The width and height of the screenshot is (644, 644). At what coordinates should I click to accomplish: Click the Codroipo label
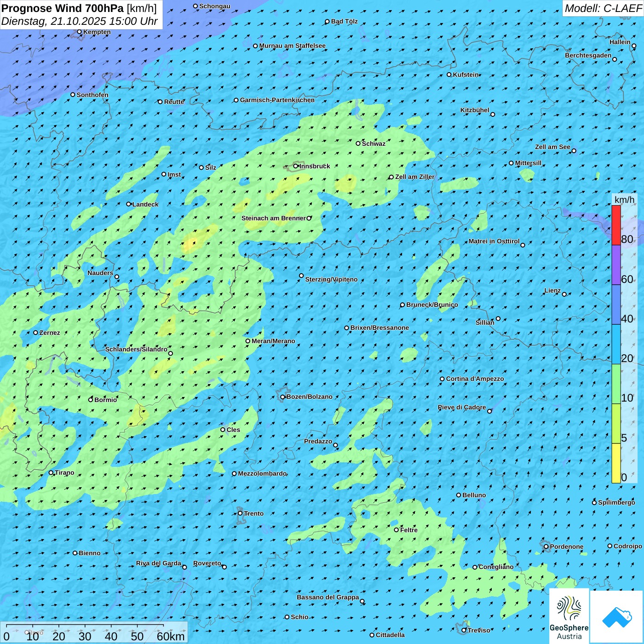pos(628,546)
